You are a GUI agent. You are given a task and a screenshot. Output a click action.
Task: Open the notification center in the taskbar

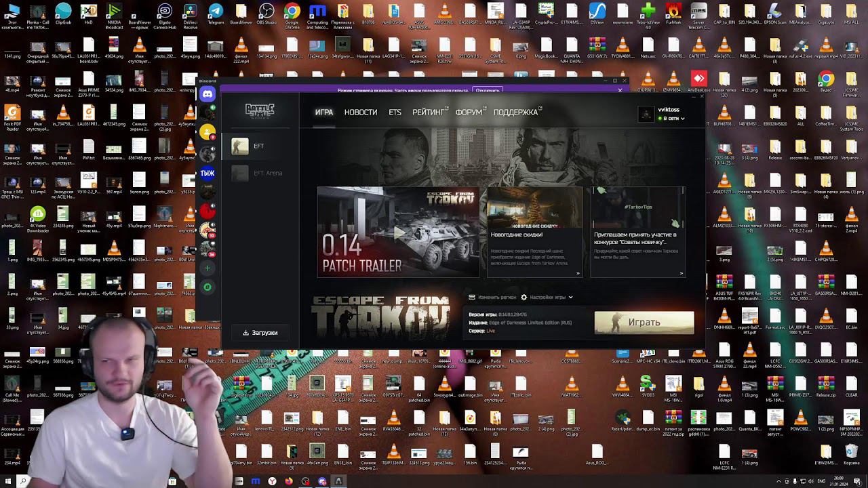coord(857,481)
